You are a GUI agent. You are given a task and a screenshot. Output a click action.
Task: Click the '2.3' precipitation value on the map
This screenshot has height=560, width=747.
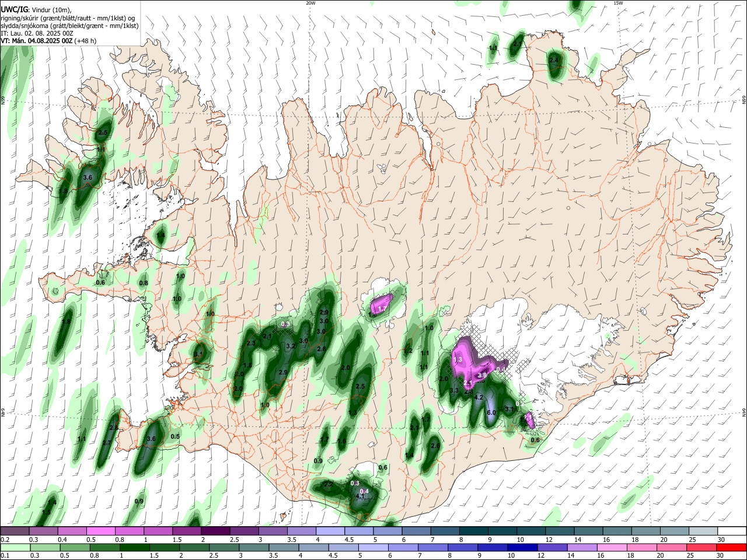pos(251,344)
